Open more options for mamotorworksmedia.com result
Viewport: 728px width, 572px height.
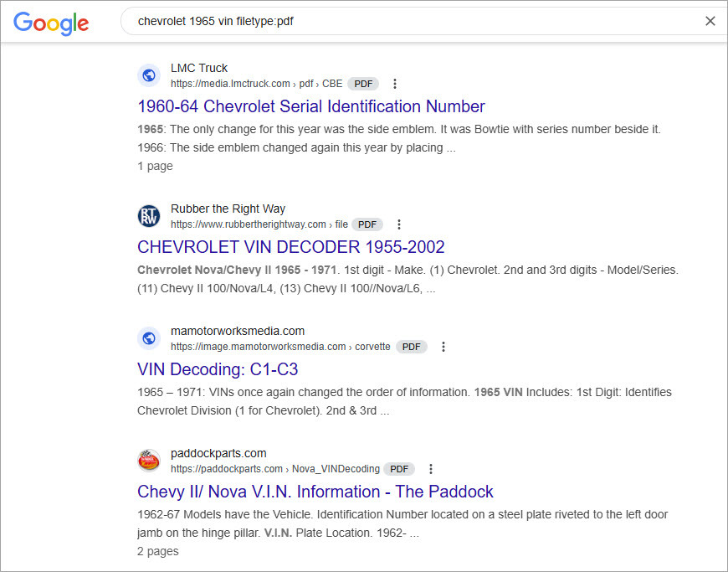pos(443,347)
